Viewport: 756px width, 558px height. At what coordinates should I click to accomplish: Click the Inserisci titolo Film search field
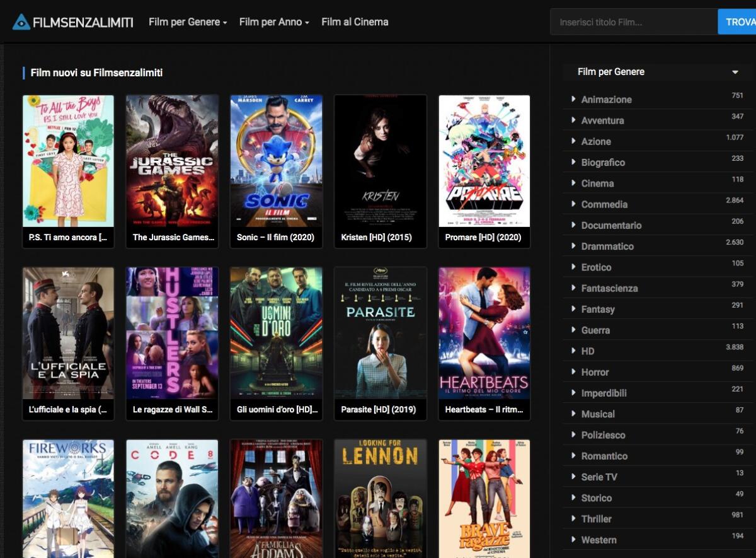coord(630,21)
